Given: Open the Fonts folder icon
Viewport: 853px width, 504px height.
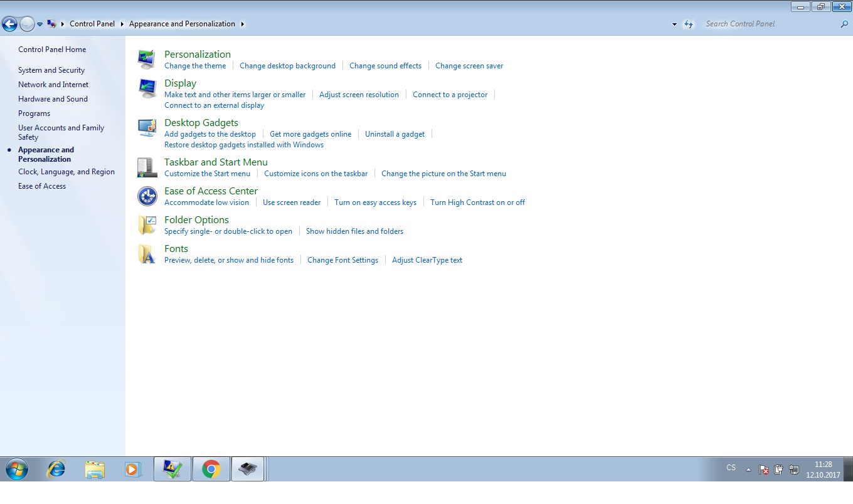Looking at the screenshot, I should pos(147,254).
